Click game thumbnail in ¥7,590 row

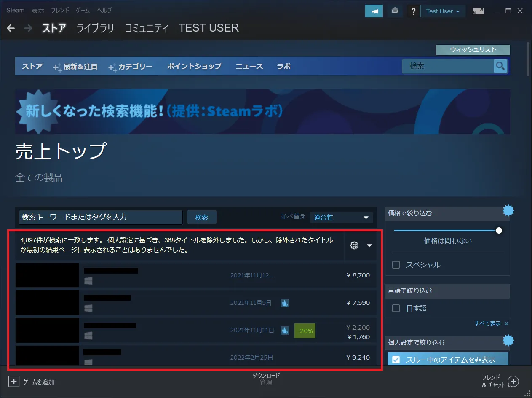47,303
